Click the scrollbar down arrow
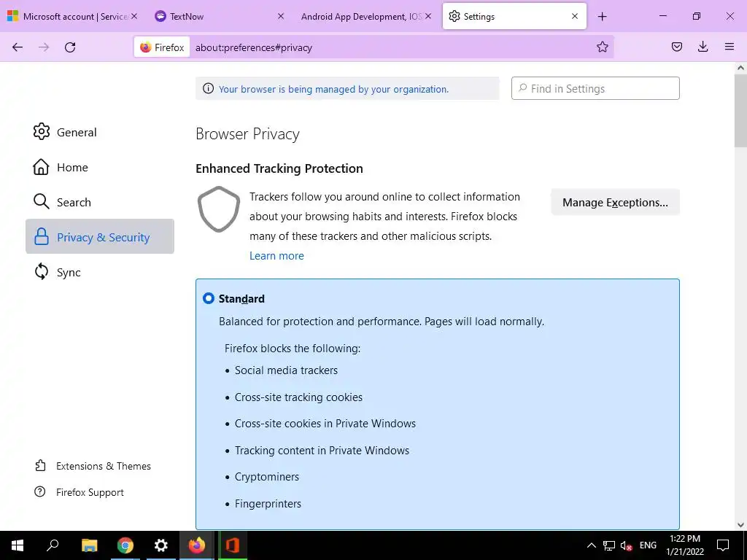 coord(740,525)
